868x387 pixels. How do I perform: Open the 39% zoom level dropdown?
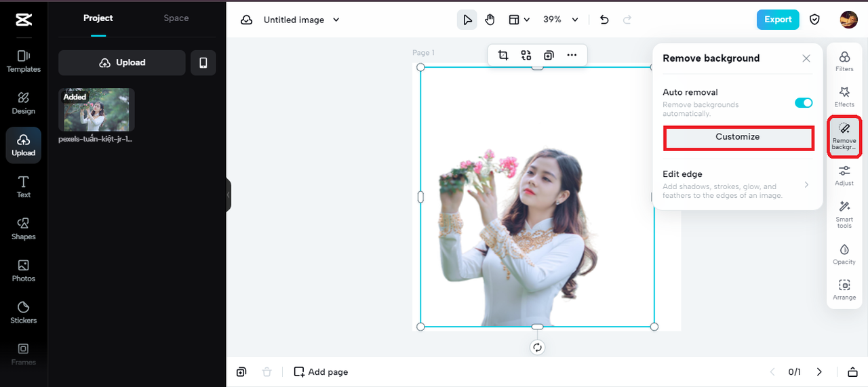[561, 20]
